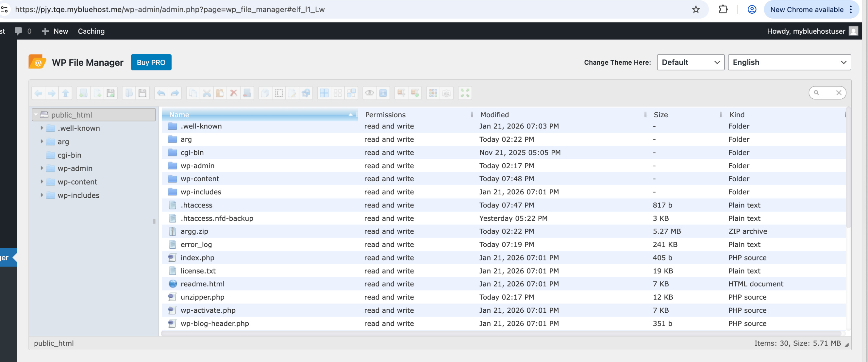Click the Invert selection toolbar icon
The image size is (868, 362).
pyautogui.click(x=351, y=93)
